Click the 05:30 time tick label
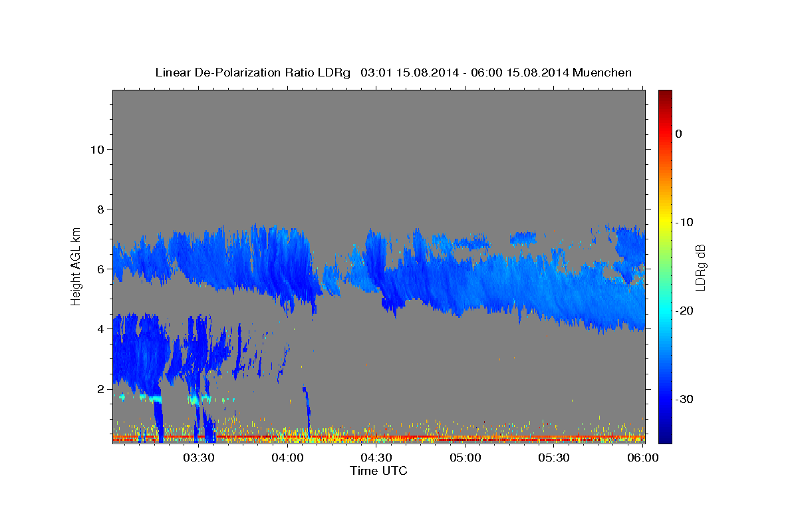This screenshot has height=532, width=798. coord(555,458)
